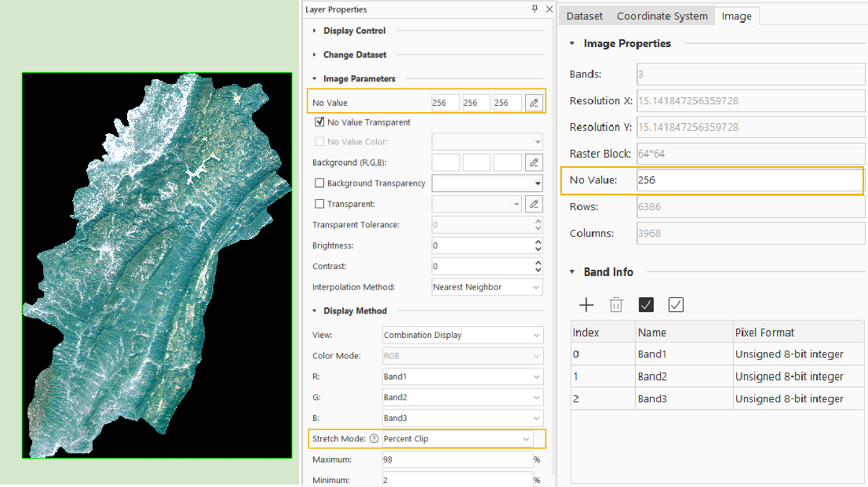
Task: Open the Interpolation Method dropdown
Action: (x=537, y=287)
